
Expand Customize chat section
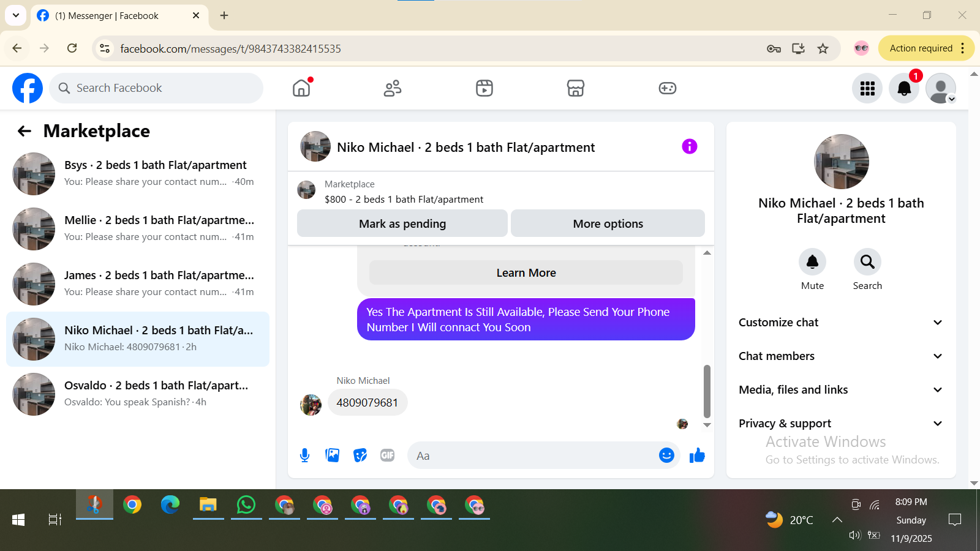(x=840, y=323)
